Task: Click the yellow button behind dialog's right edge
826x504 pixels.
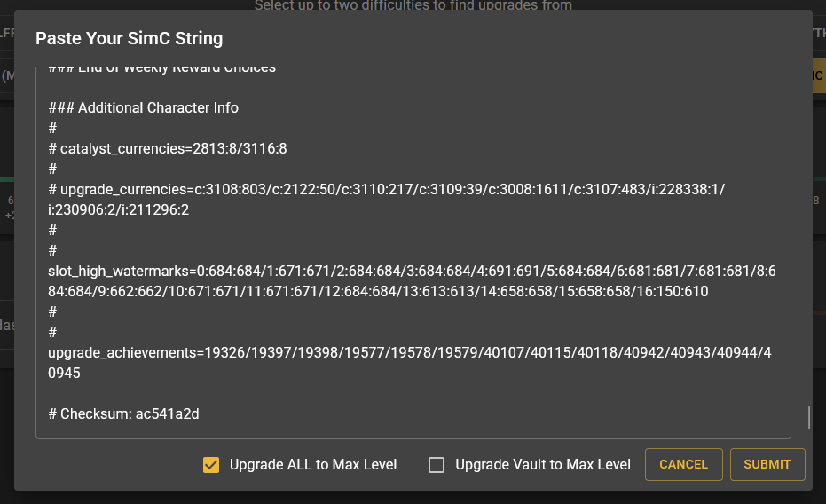Action: (819, 76)
